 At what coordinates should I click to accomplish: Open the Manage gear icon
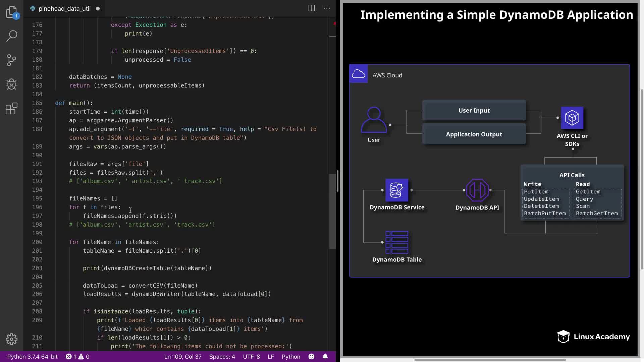tap(11, 339)
